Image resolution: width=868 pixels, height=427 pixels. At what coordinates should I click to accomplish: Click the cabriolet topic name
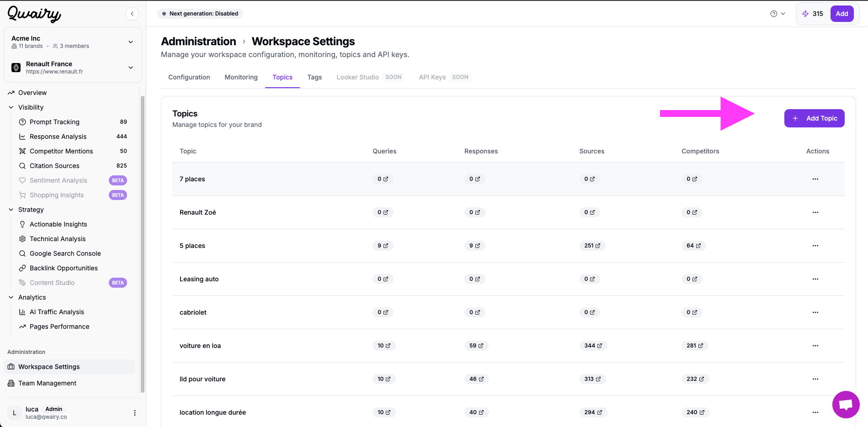pos(193,312)
